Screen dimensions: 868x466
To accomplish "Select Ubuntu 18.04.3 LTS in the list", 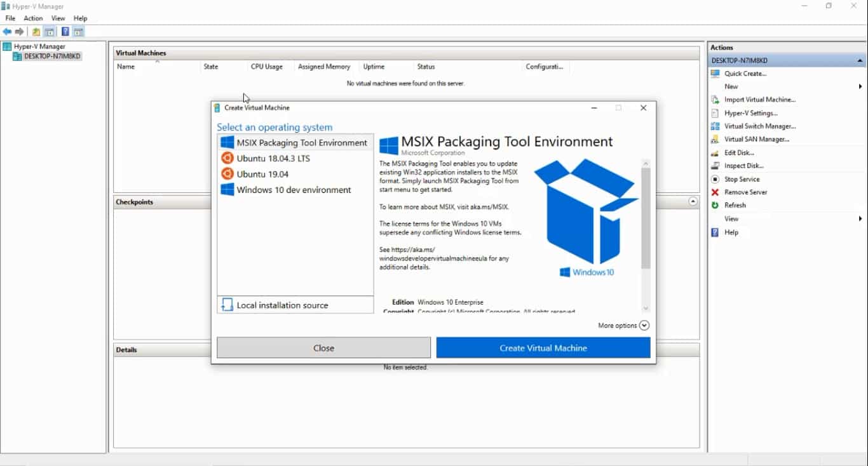I will (295, 158).
